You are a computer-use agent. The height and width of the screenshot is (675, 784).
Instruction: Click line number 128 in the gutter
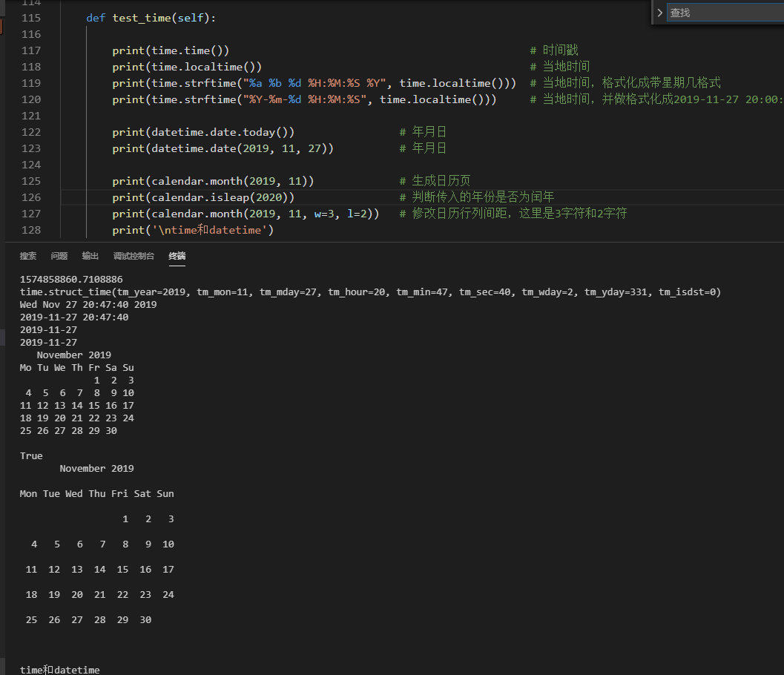(x=32, y=230)
